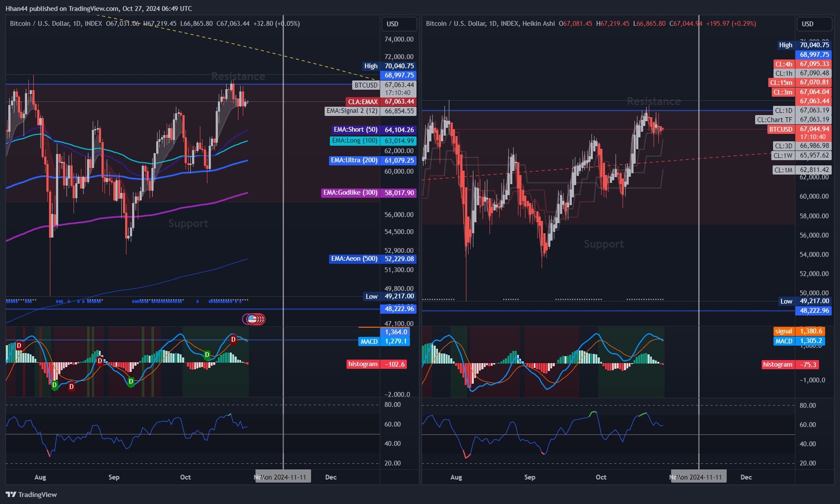Click the BTCUSD label on the Heikin Ashi chart
840x504 pixels.
[781, 129]
